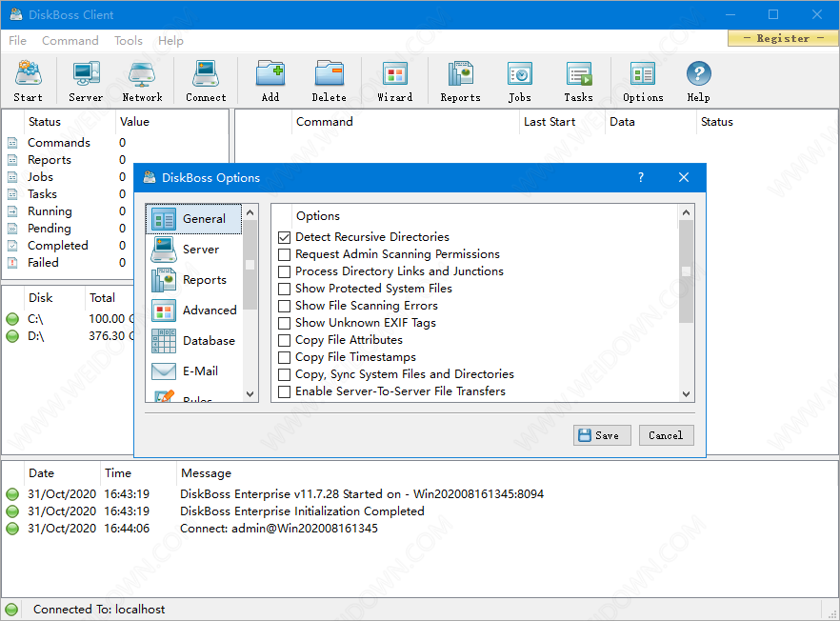Viewport: 840px width, 621px height.
Task: Click the Start toolbar icon
Action: [x=29, y=80]
